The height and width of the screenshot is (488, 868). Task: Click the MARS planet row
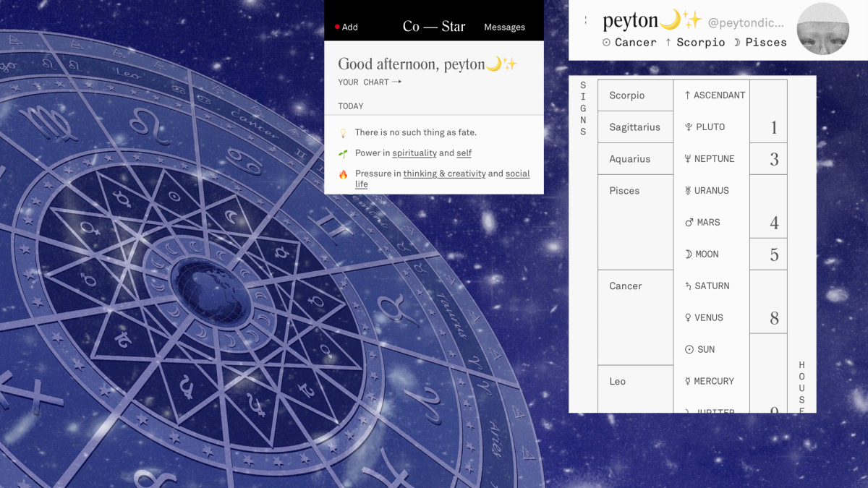pyautogui.click(x=702, y=223)
